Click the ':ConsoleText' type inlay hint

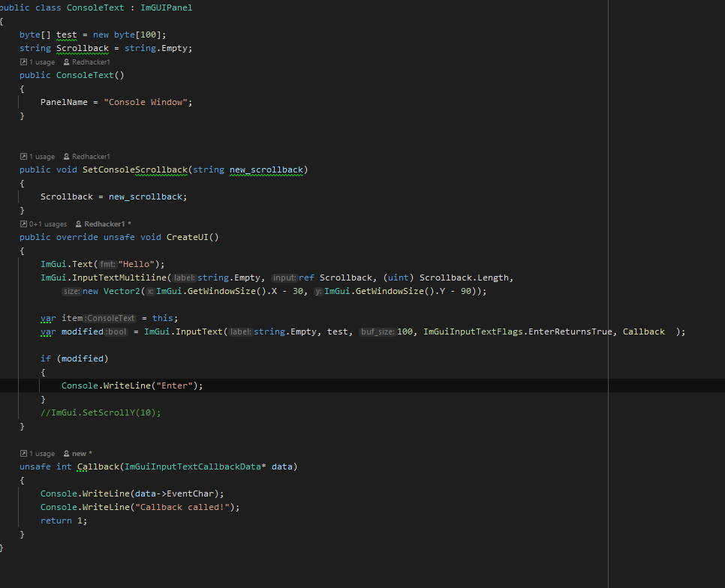[110, 318]
